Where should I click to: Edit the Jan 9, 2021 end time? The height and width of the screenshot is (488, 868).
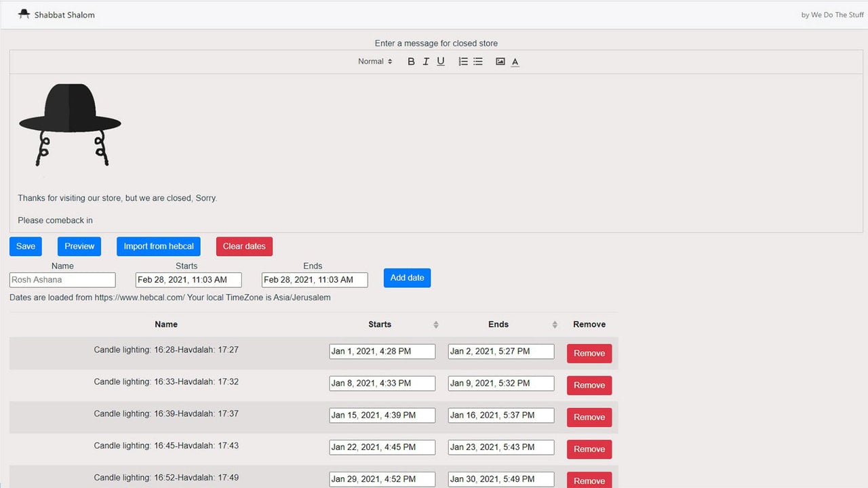[501, 384]
